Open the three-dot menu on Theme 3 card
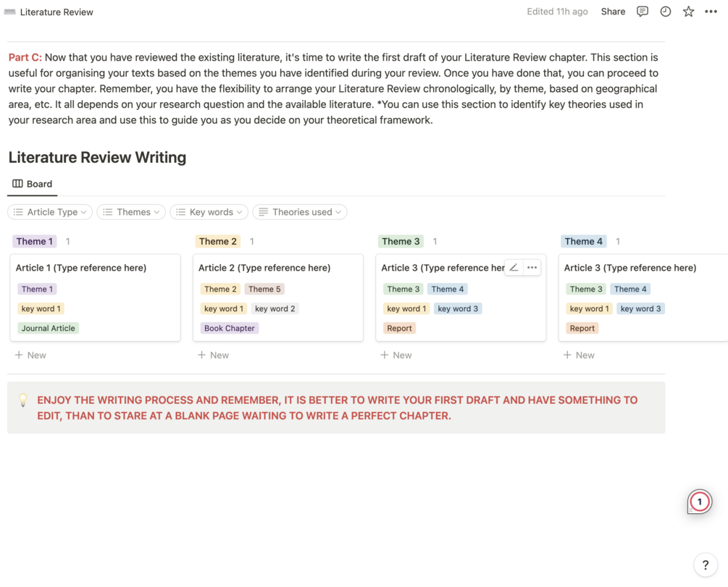 tap(532, 267)
